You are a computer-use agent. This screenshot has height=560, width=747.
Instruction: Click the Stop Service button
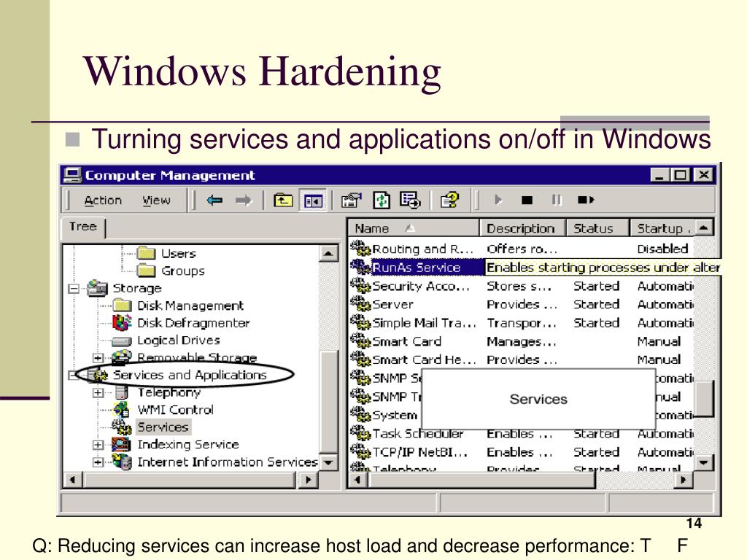tap(527, 200)
